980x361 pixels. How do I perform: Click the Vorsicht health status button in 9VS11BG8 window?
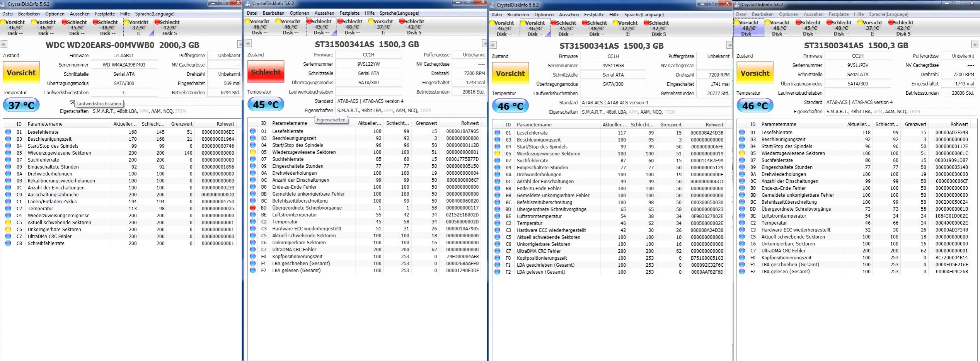510,73
